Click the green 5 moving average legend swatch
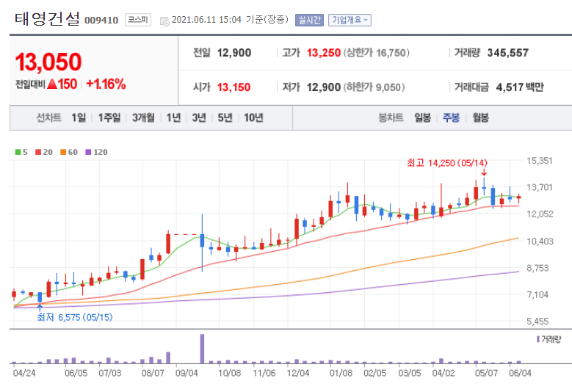Viewport: 572px width, 392px height. coord(18,152)
